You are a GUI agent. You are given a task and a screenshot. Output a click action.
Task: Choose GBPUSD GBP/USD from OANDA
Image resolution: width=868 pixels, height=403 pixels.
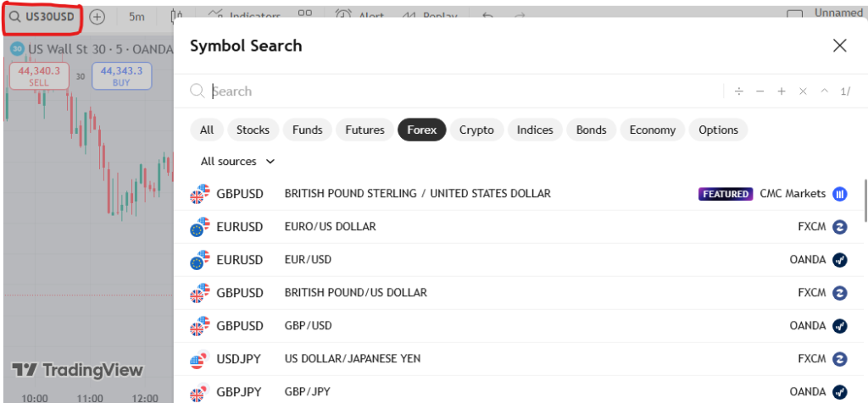518,326
